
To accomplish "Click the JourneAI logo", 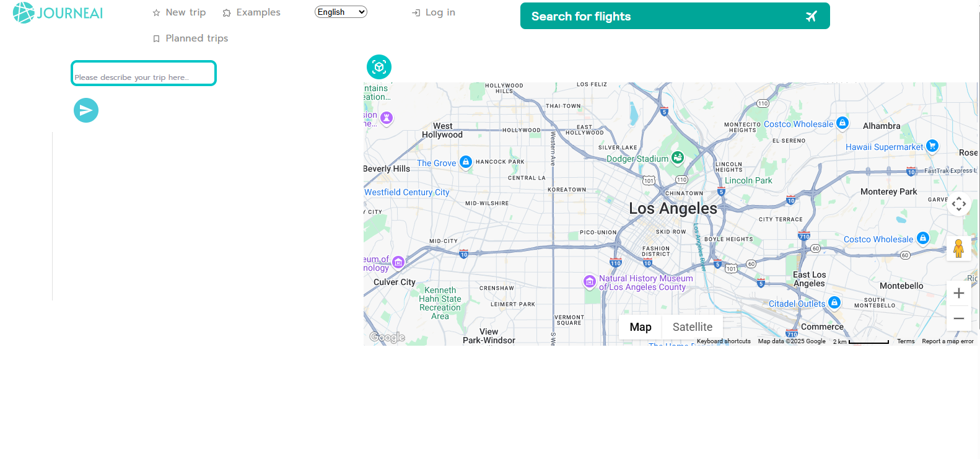I will (58, 13).
